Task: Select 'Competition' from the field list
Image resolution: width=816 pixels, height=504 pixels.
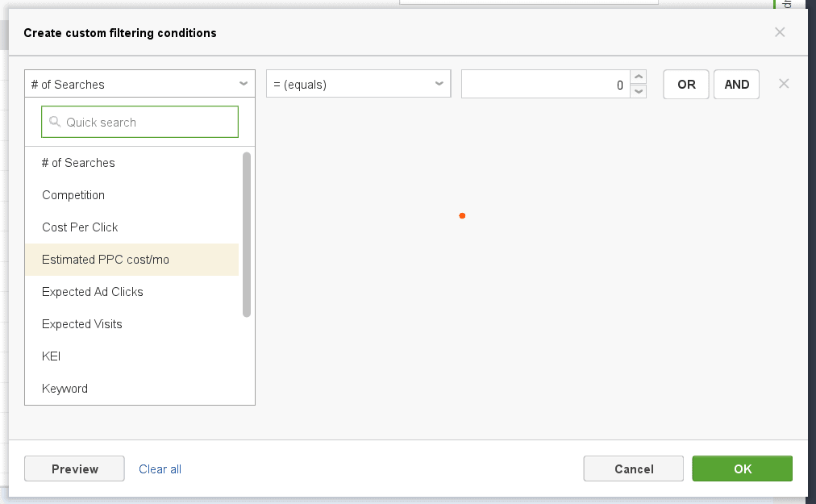Action: 73,195
